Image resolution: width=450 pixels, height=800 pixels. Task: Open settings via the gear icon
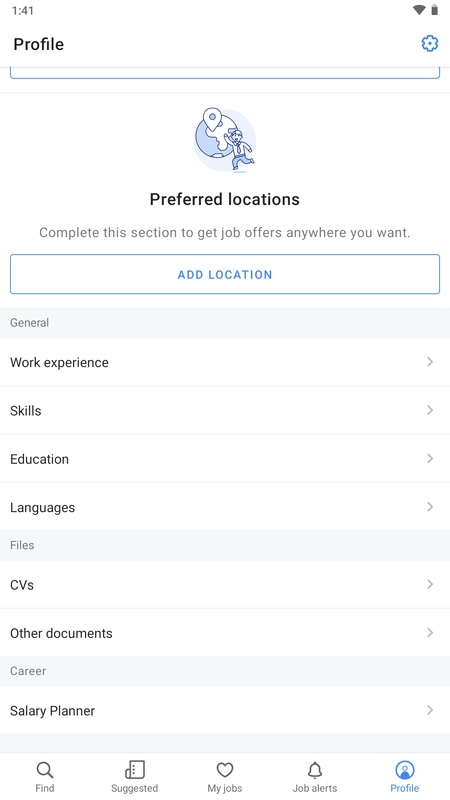(430, 44)
